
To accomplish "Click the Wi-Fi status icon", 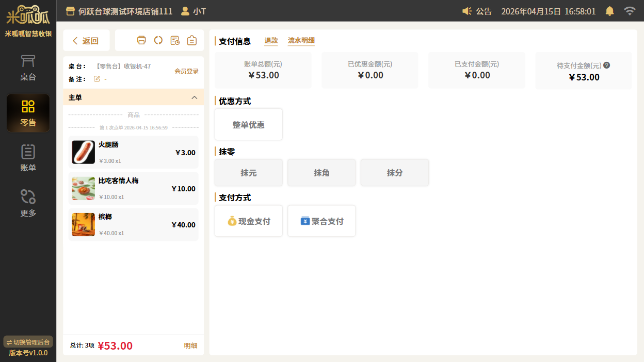I will [629, 11].
